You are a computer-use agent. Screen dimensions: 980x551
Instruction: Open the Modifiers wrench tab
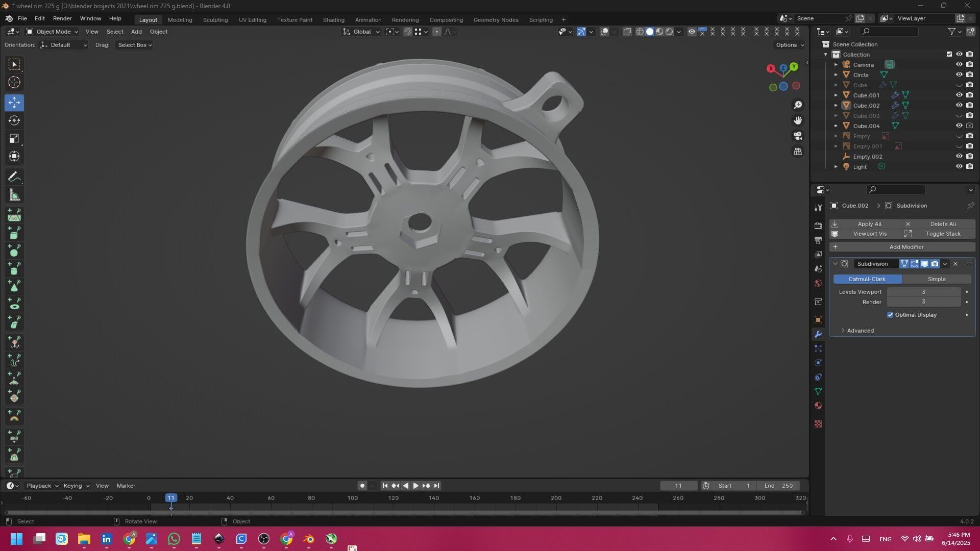click(x=818, y=334)
